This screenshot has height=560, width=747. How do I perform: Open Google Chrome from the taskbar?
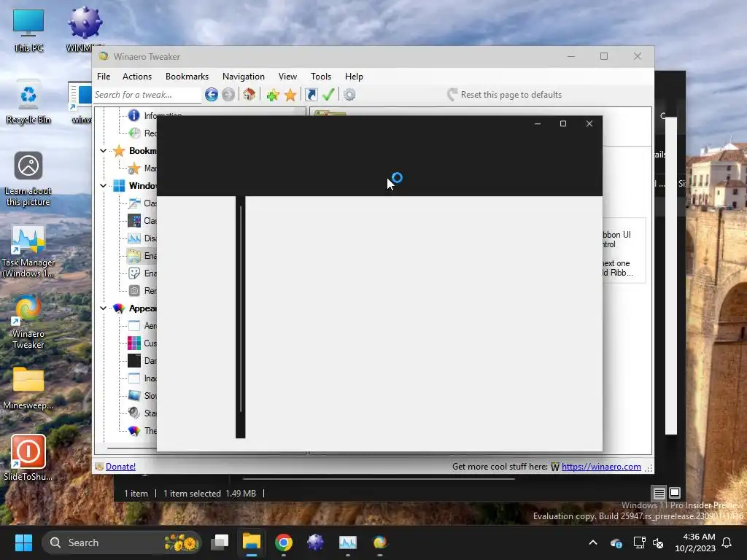[284, 542]
